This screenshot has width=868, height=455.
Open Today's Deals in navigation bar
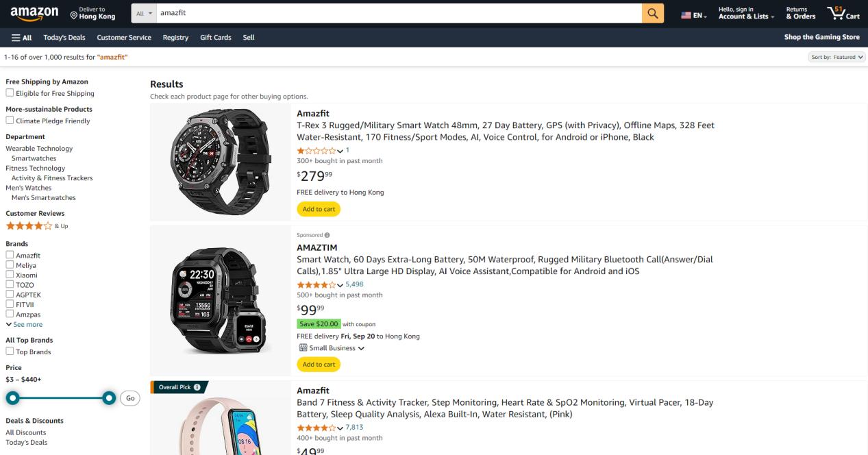click(x=64, y=38)
